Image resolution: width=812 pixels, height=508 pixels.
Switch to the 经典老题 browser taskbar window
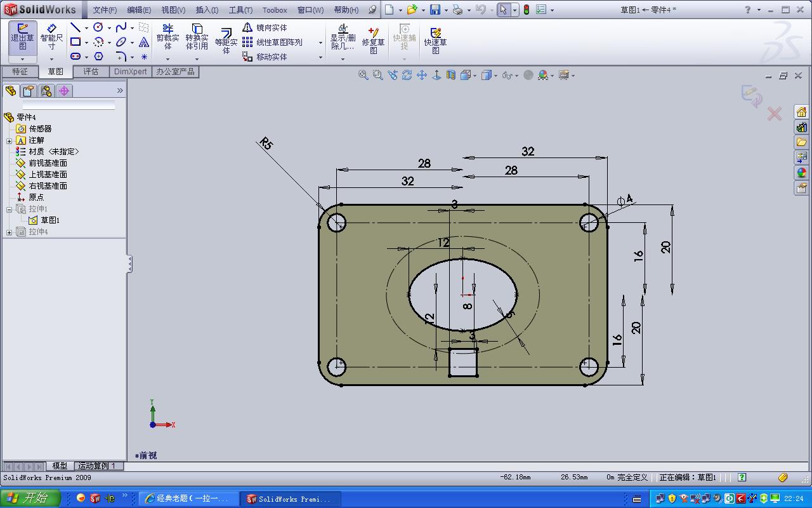click(189, 498)
